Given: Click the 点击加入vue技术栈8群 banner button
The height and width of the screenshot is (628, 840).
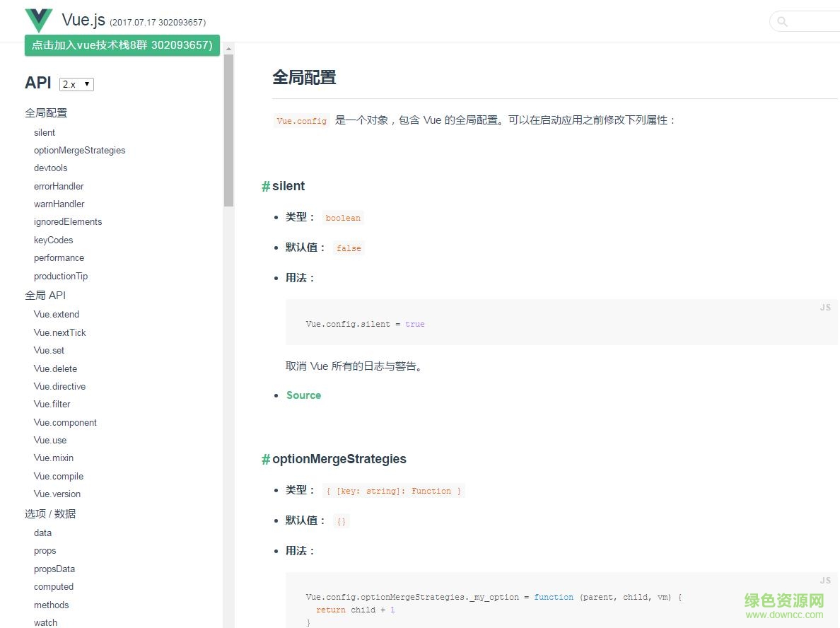Looking at the screenshot, I should 122,45.
